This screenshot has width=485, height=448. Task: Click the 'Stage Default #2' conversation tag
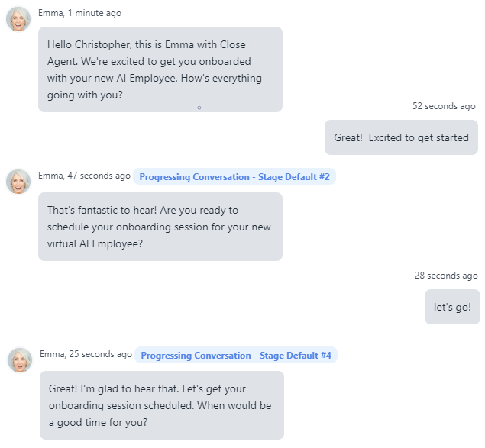point(234,177)
